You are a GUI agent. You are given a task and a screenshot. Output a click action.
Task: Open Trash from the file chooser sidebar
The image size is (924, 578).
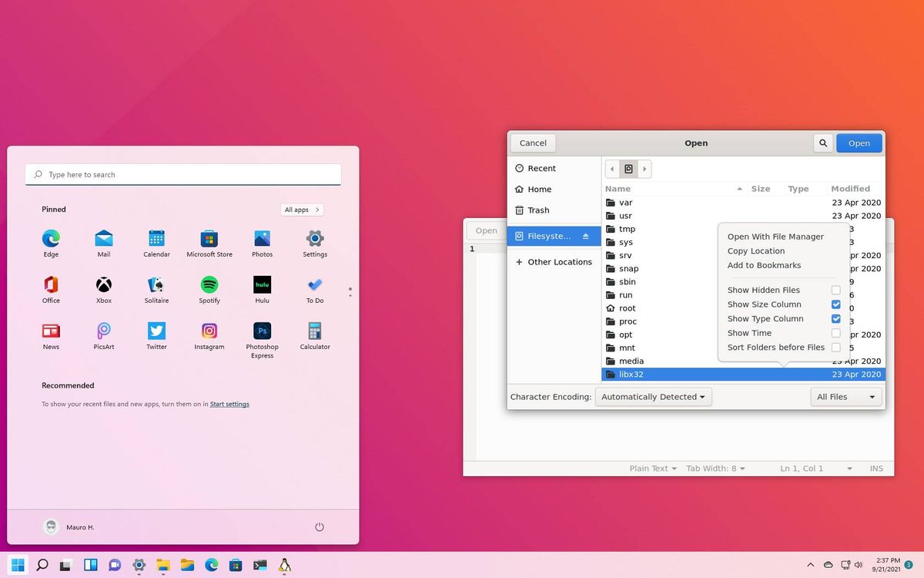point(539,210)
